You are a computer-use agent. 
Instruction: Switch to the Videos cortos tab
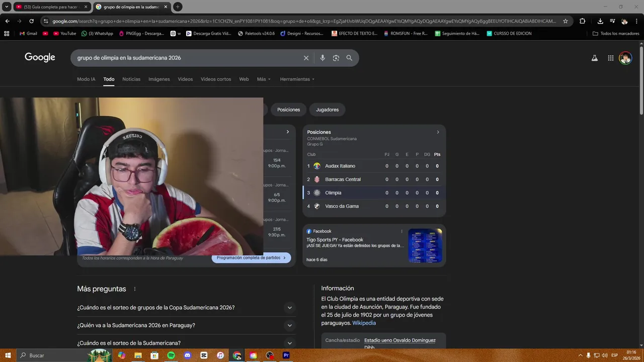(216, 79)
